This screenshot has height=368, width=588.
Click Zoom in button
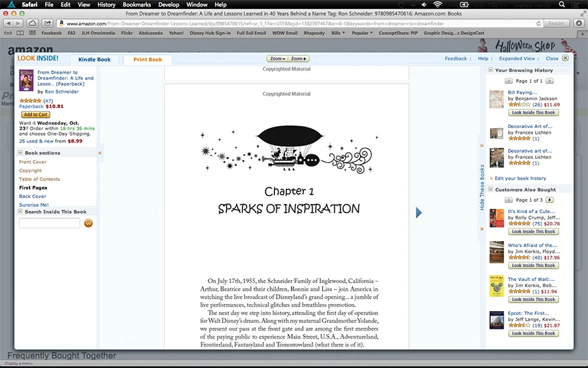point(299,59)
